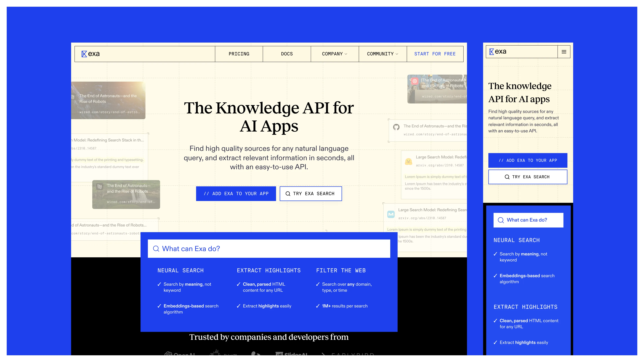
Task: Click mobile Add Exa To Your App button
Action: pos(528,160)
